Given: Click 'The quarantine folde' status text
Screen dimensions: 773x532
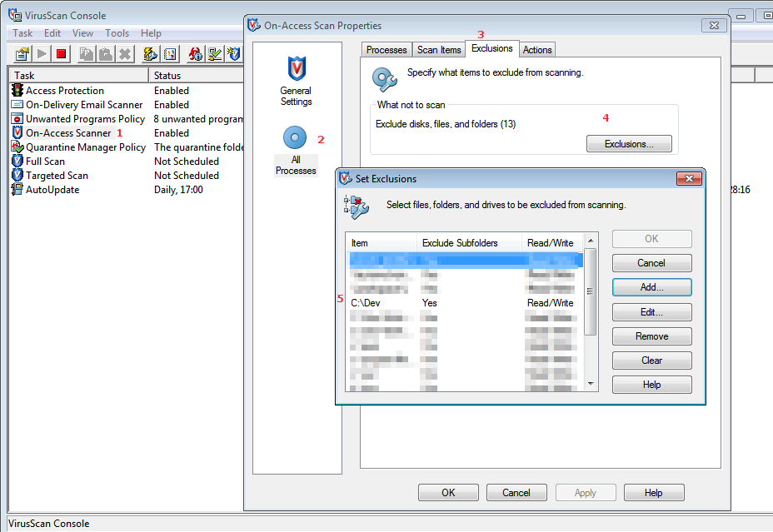Looking at the screenshot, I should point(199,147).
